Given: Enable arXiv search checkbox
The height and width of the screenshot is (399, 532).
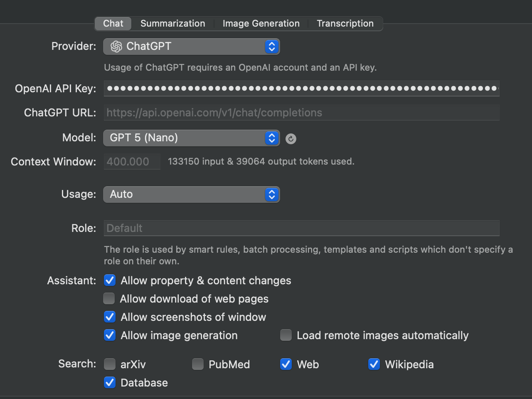Looking at the screenshot, I should (110, 365).
